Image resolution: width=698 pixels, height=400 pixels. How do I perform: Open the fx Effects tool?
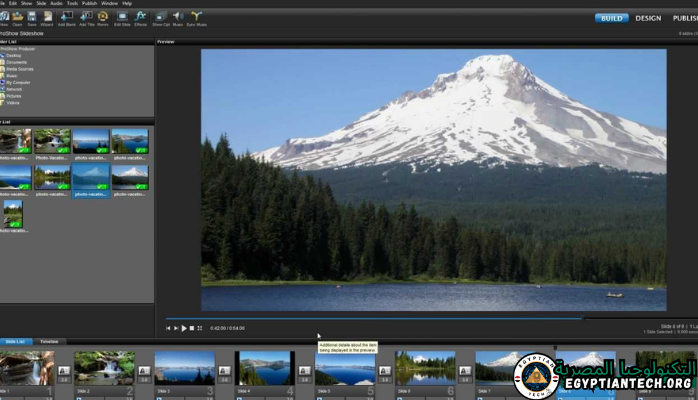click(x=140, y=17)
